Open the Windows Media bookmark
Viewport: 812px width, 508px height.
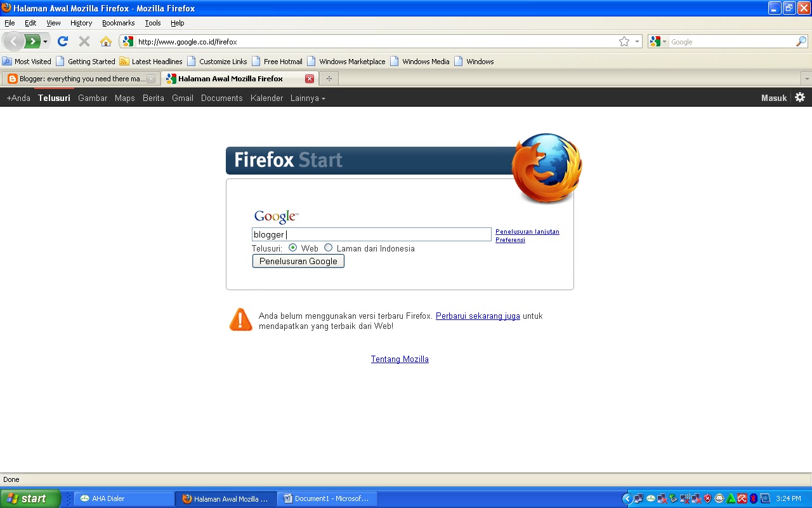420,62
